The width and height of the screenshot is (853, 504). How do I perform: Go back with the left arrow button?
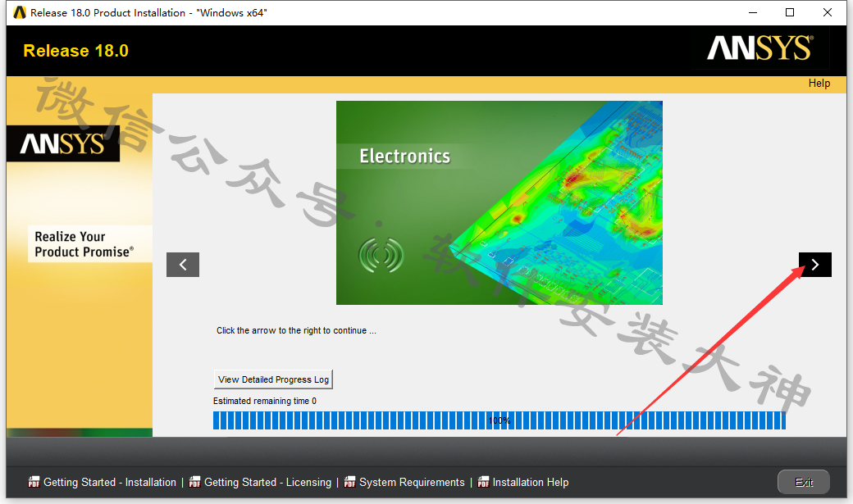[183, 265]
